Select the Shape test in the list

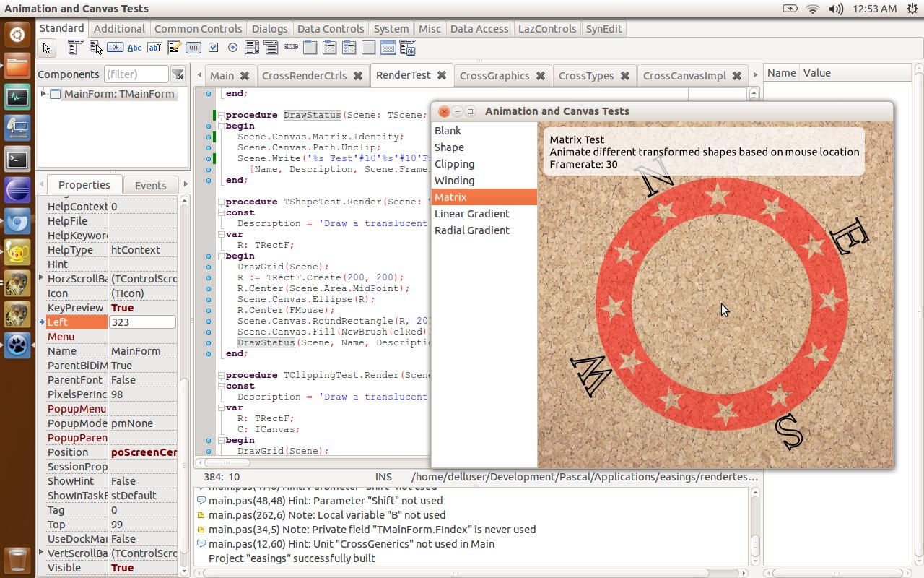coord(484,147)
